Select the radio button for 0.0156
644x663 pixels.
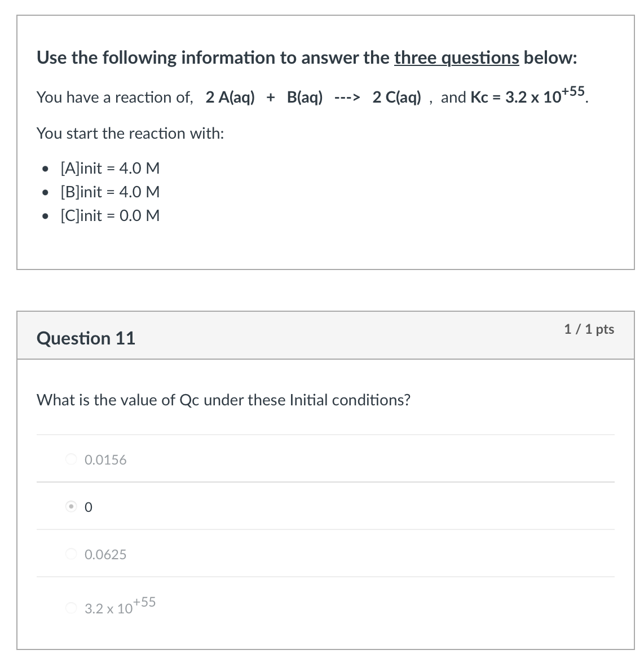(x=70, y=459)
